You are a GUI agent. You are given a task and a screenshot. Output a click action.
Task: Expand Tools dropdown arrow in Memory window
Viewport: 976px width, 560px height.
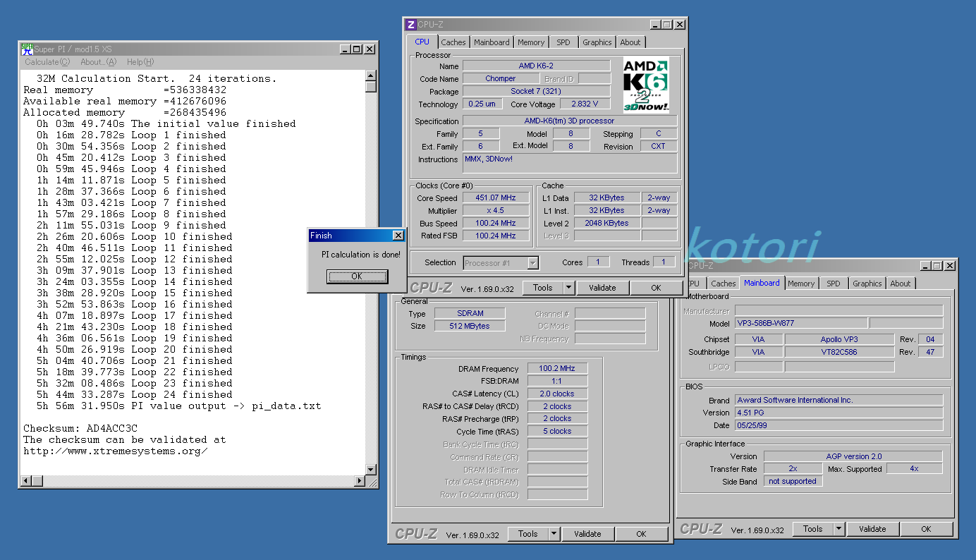point(554,534)
